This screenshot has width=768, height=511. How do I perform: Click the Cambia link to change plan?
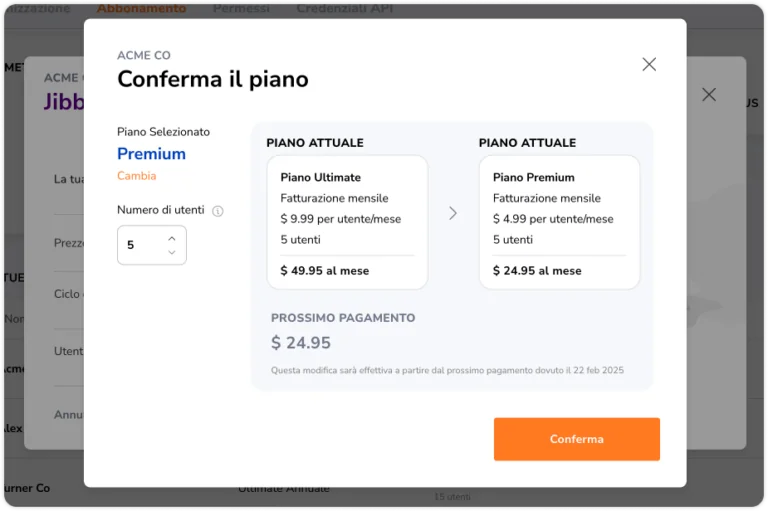point(137,176)
